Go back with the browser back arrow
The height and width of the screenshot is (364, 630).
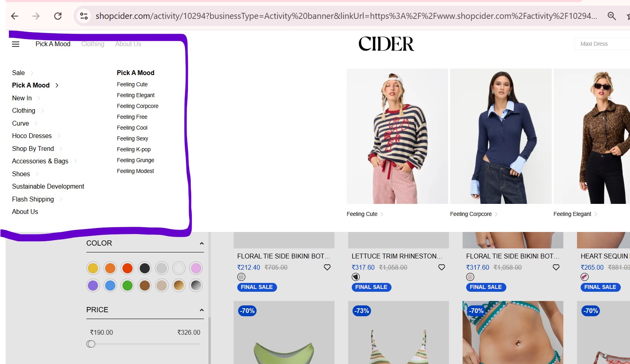(15, 16)
